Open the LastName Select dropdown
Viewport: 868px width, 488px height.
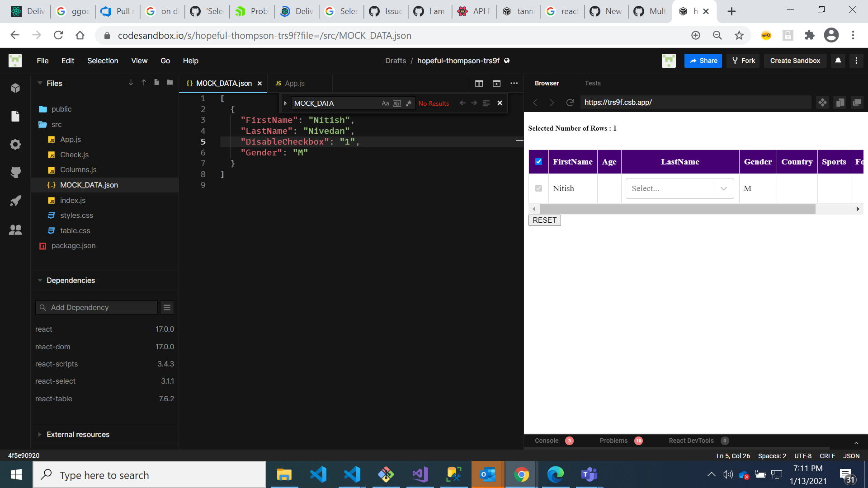pyautogui.click(x=679, y=188)
